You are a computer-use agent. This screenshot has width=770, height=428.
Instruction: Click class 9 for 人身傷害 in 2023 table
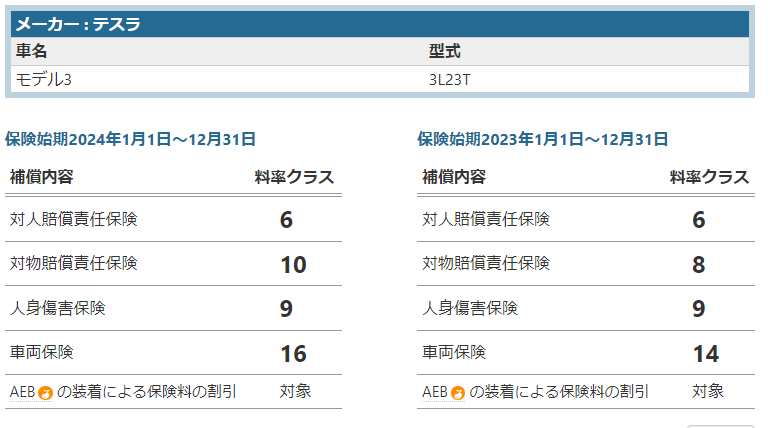[699, 309]
